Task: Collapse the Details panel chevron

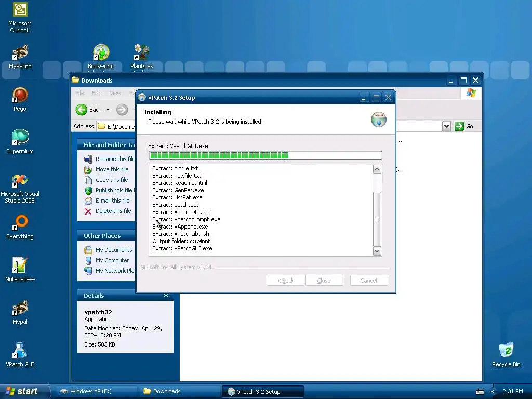Action: (x=166, y=296)
